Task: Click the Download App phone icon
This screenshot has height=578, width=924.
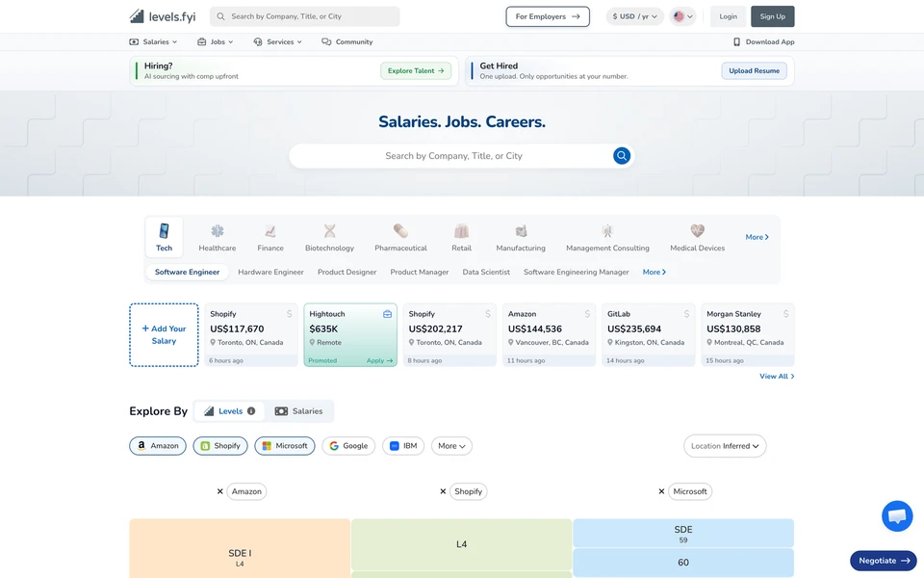Action: (x=736, y=41)
